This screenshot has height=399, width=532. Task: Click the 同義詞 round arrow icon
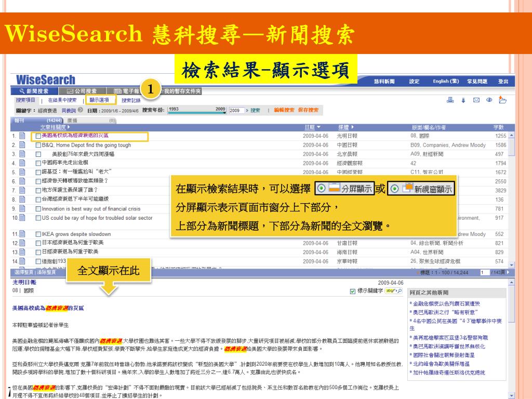click(81, 110)
